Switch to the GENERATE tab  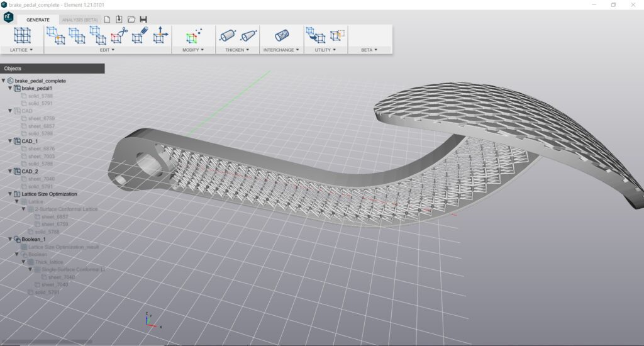pyautogui.click(x=38, y=20)
